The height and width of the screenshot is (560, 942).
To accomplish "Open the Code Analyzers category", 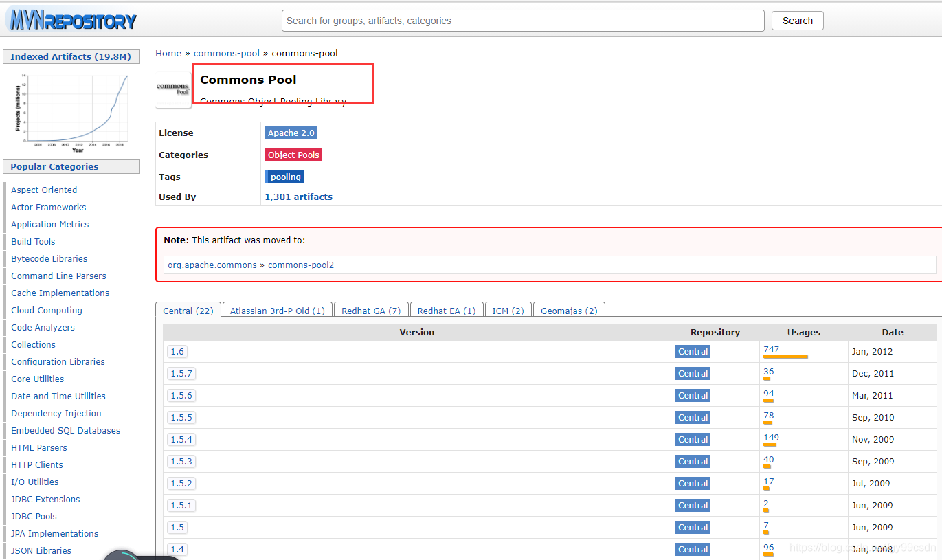I will [x=43, y=327].
